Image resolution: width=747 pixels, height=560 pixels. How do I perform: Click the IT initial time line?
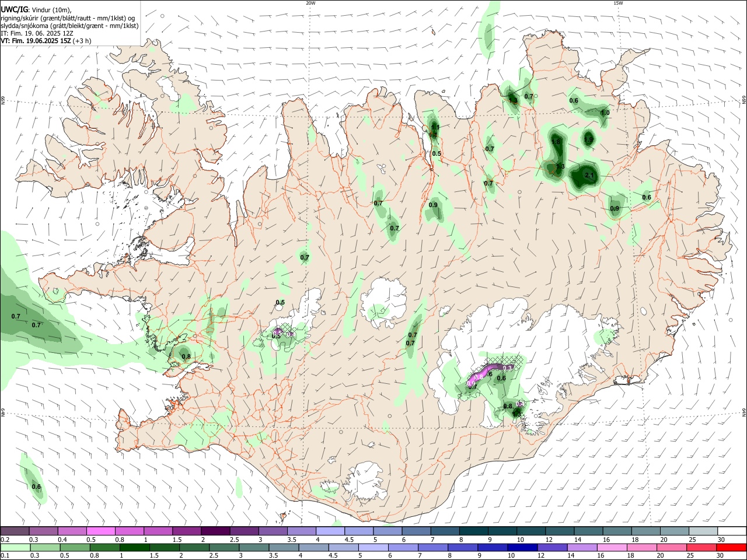[x=37, y=33]
